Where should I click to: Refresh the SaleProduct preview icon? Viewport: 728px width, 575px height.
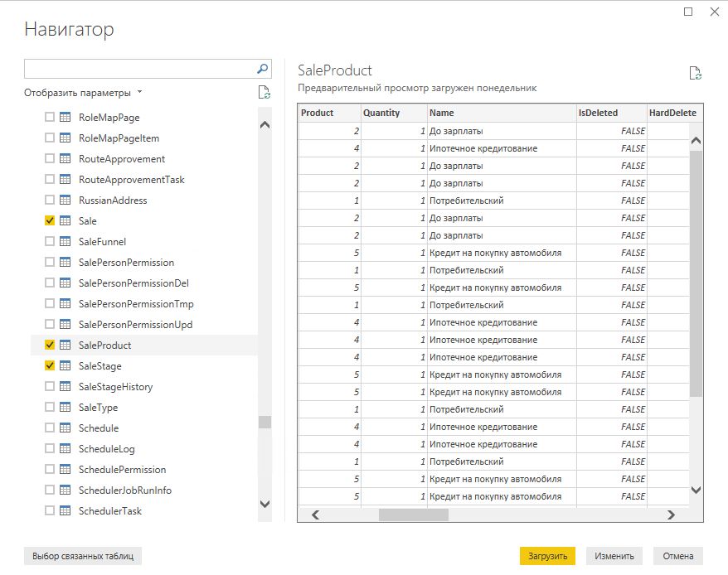695,74
